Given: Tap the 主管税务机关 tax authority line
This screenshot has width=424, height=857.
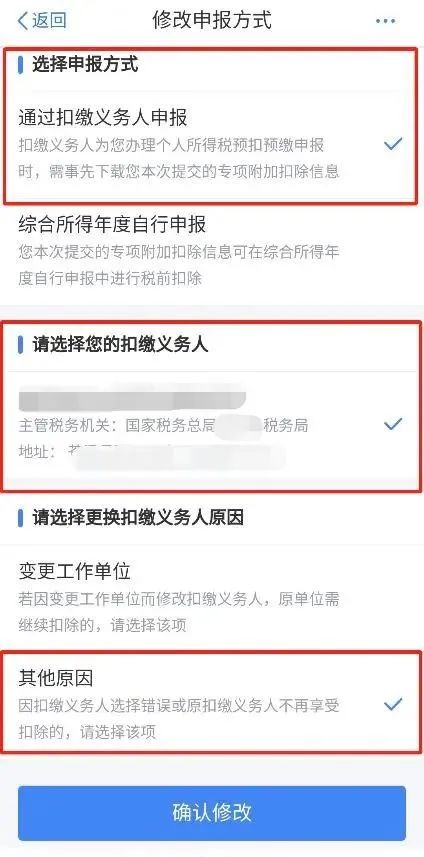Looking at the screenshot, I should 163,426.
